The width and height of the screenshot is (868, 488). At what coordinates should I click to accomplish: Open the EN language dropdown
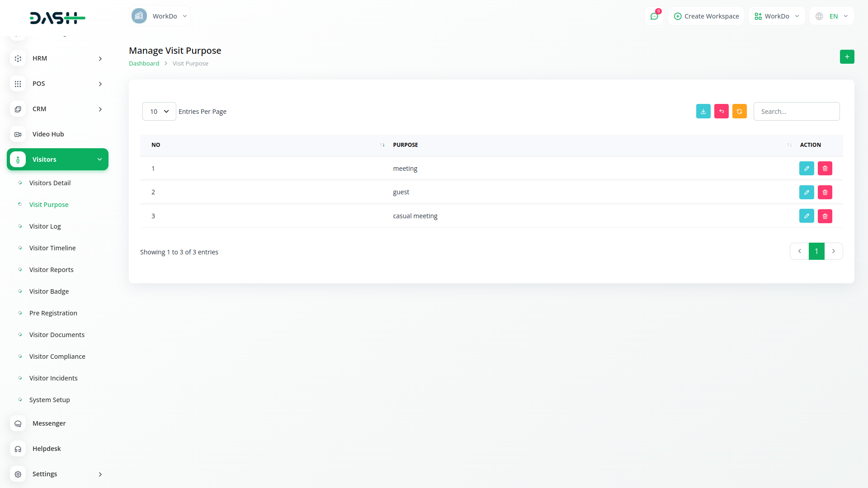pyautogui.click(x=832, y=16)
